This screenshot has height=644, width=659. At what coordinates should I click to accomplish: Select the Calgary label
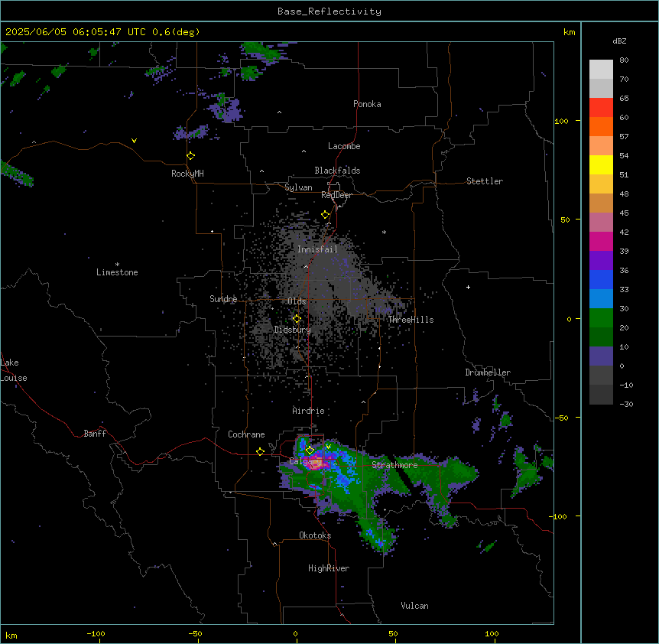(305, 461)
